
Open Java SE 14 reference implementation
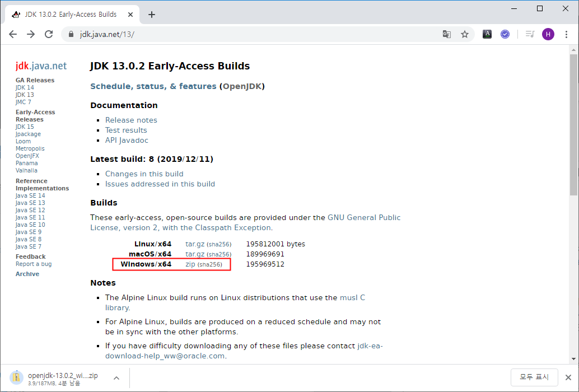coord(30,195)
